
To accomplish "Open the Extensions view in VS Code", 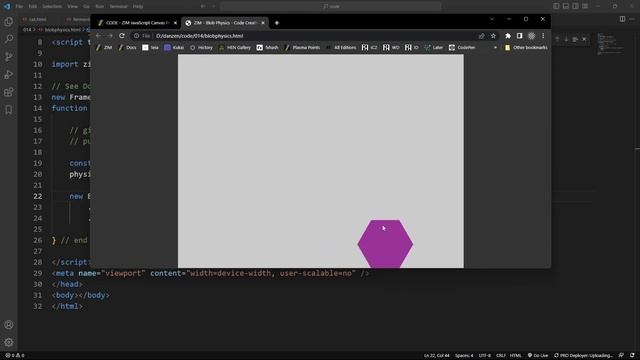I will point(9,92).
